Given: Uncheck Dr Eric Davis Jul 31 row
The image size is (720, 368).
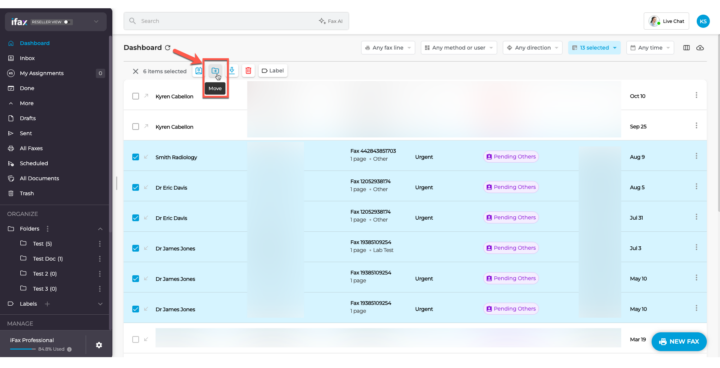Looking at the screenshot, I should (135, 218).
